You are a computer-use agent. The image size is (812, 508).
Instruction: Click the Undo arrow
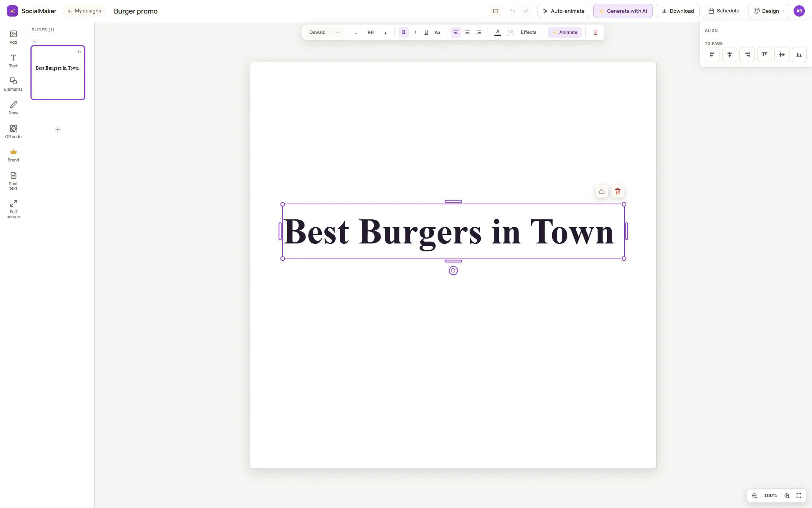[513, 11]
